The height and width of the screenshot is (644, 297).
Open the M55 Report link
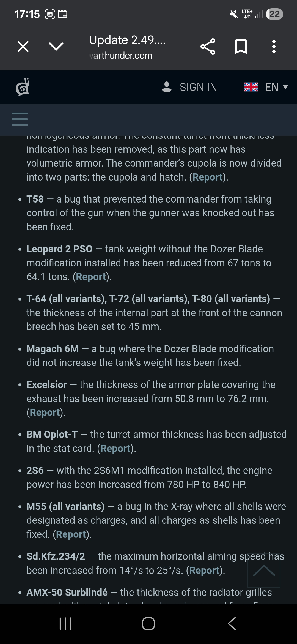coord(71,534)
